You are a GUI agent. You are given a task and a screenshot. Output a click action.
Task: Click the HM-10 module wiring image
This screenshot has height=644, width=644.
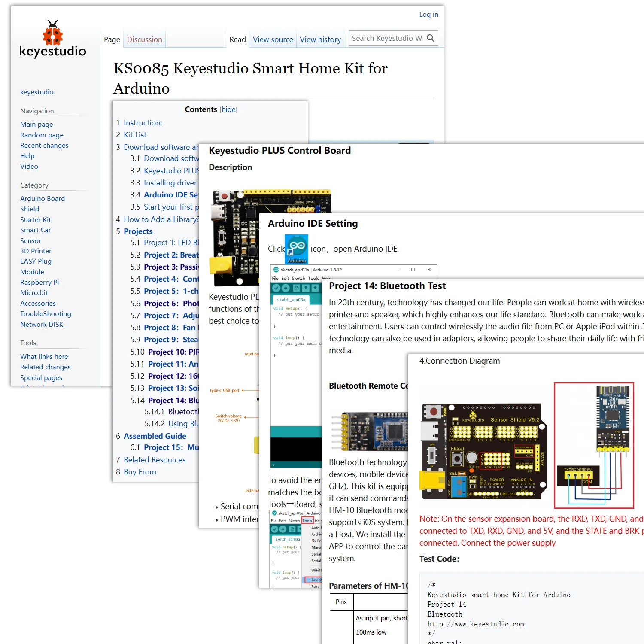[x=594, y=445]
